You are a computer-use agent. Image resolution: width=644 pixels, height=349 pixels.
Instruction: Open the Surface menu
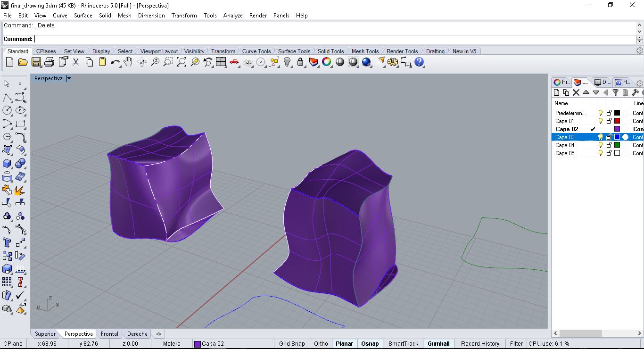pyautogui.click(x=83, y=16)
